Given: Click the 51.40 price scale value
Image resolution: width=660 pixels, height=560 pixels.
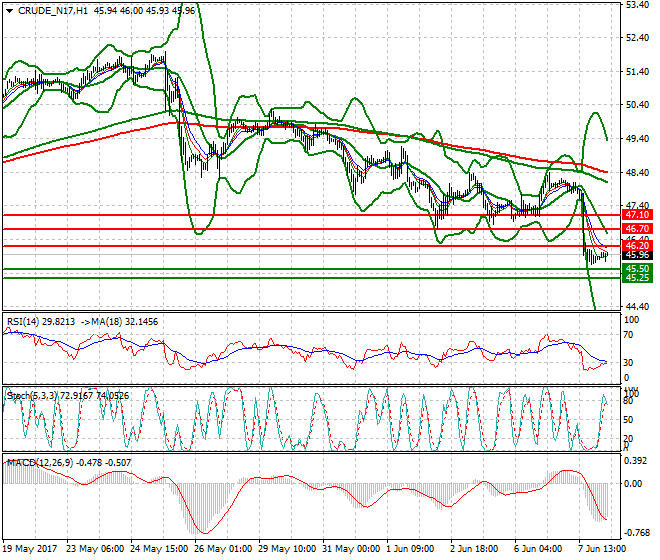Looking at the screenshot, I should (x=637, y=72).
